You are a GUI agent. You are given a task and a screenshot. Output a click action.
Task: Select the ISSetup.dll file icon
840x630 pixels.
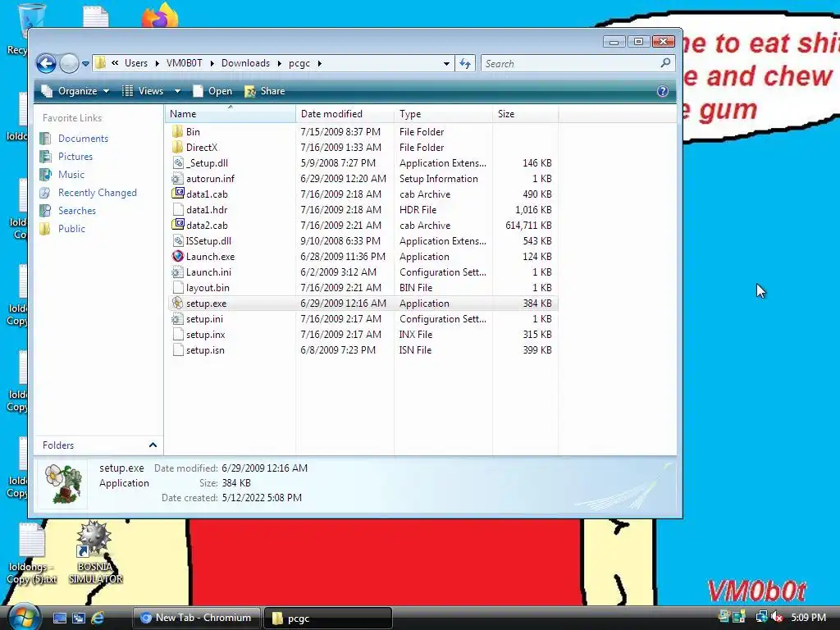pos(178,241)
